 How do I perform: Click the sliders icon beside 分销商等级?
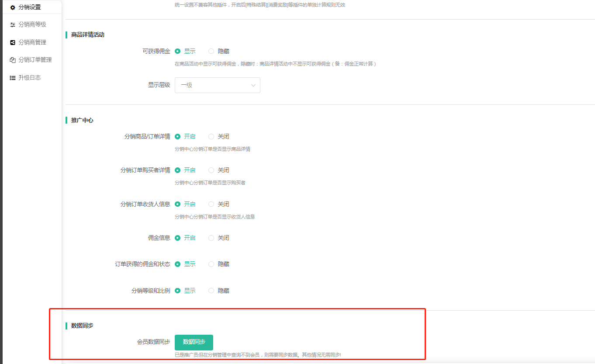(x=13, y=25)
